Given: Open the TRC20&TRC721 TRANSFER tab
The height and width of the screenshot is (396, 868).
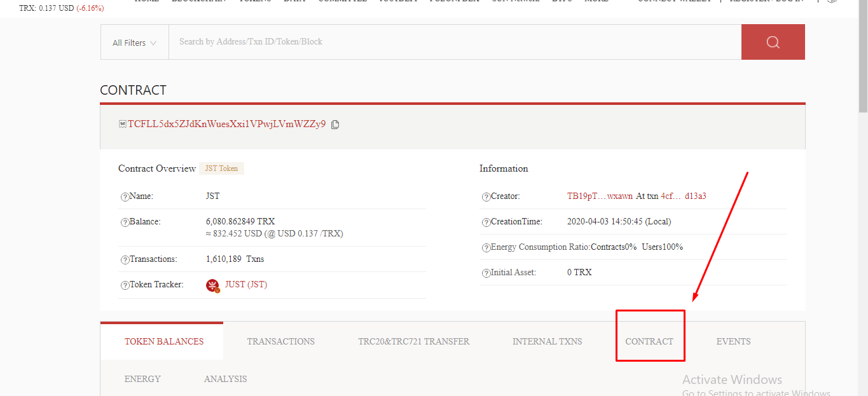Looking at the screenshot, I should tap(414, 341).
